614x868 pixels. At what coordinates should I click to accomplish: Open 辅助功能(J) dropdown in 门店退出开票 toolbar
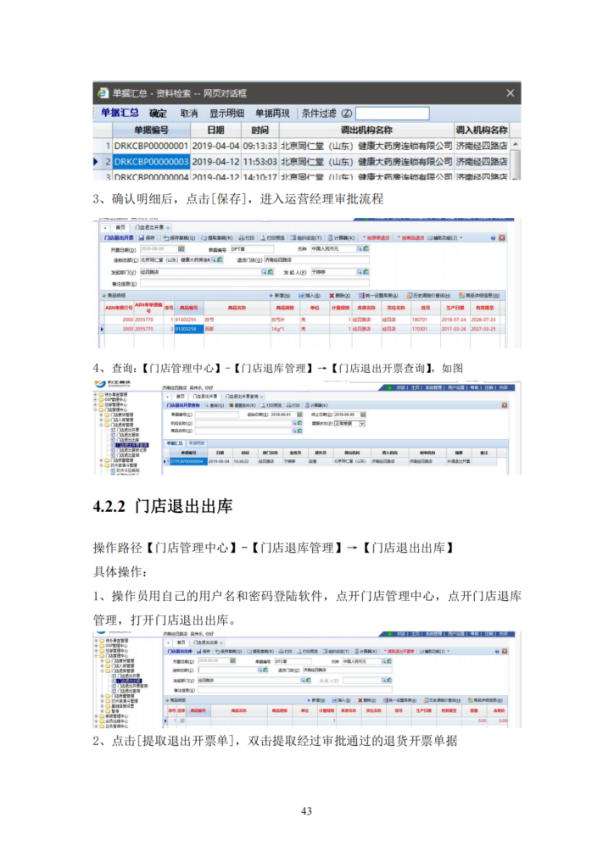[445, 237]
